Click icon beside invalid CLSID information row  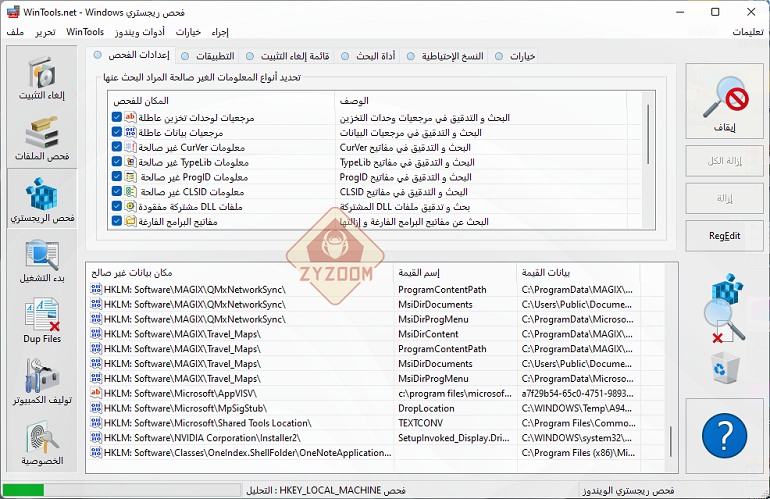(130, 191)
